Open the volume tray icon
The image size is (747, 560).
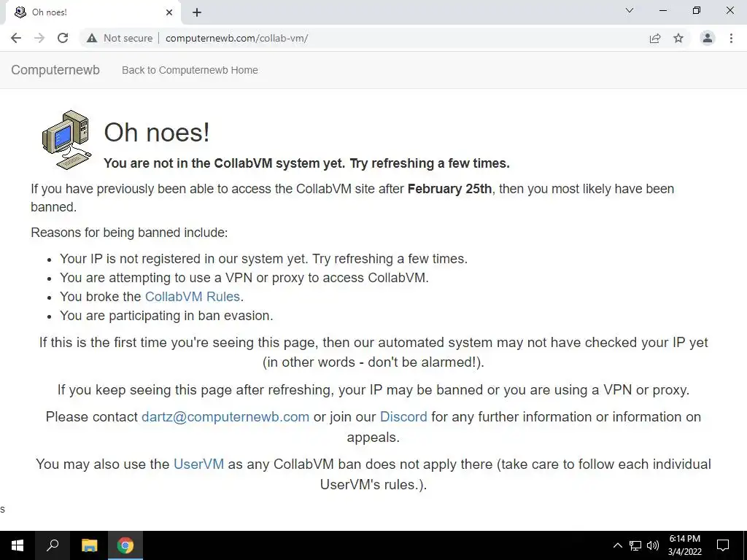click(653, 545)
